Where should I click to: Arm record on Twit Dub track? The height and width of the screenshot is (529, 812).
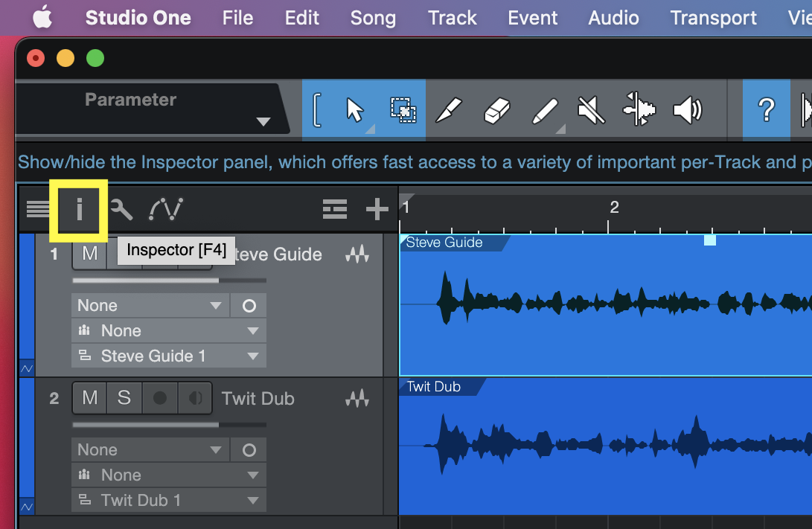[x=159, y=399]
